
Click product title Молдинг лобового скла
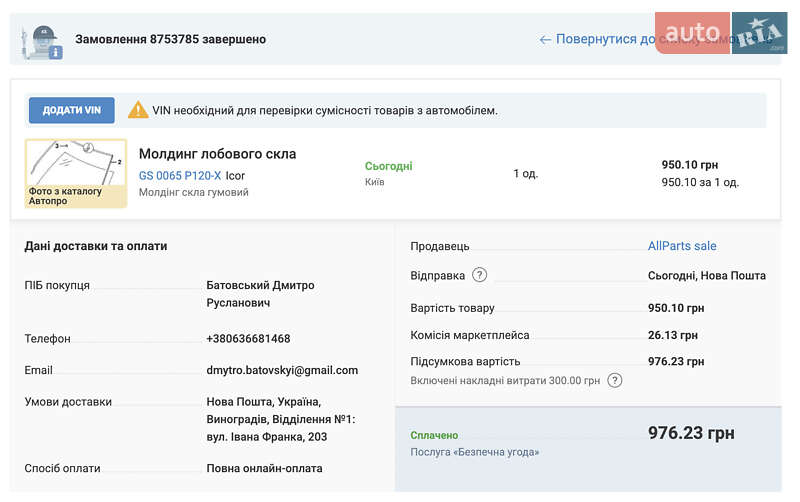pyautogui.click(x=217, y=154)
